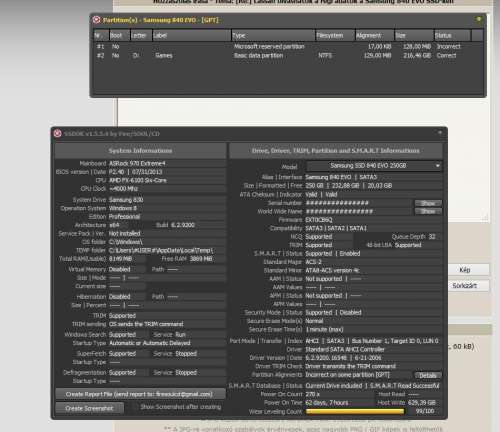Click the 270 x Power On Count value
500x432 pixels.
313,394
